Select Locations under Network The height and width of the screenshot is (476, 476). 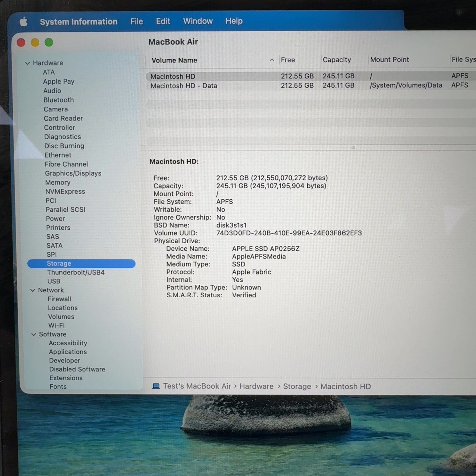pyautogui.click(x=63, y=308)
